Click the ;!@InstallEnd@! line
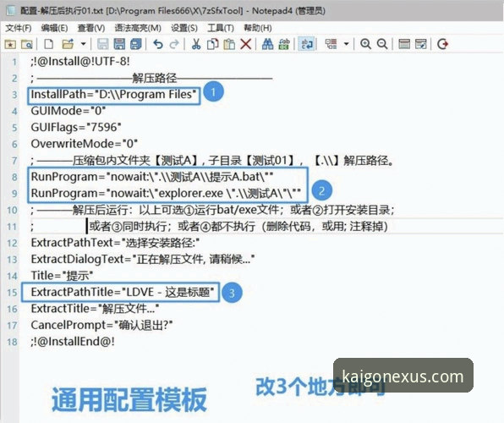This screenshot has width=504, height=423. [73, 341]
